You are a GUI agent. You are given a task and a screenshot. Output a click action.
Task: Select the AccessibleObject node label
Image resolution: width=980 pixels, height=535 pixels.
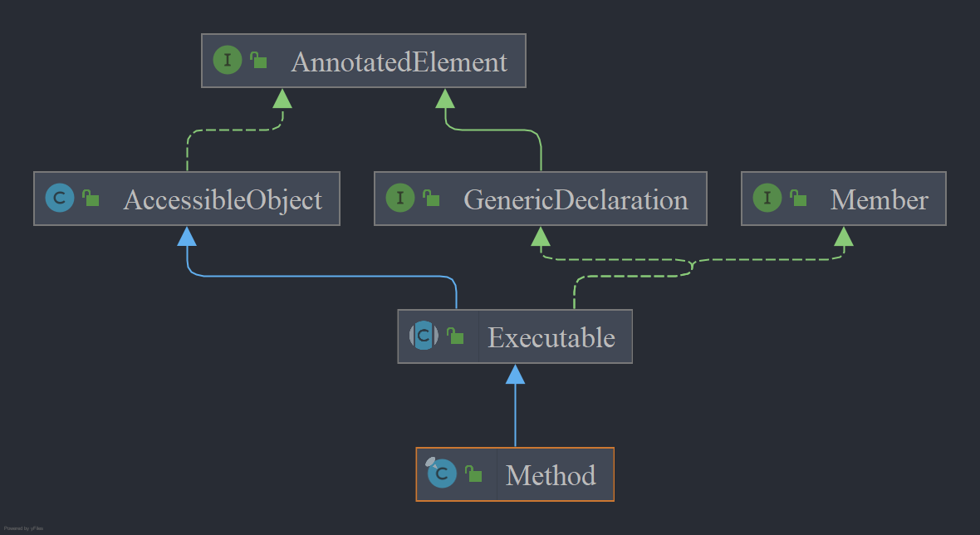tap(223, 200)
